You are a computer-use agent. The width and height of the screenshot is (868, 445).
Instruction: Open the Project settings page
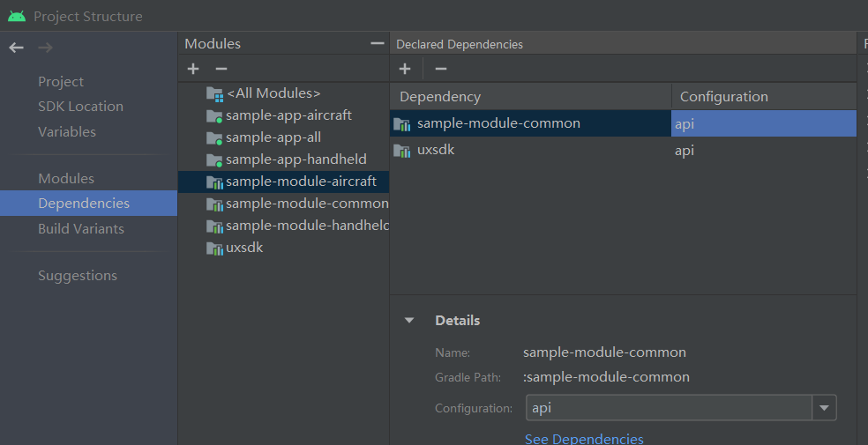(61, 82)
